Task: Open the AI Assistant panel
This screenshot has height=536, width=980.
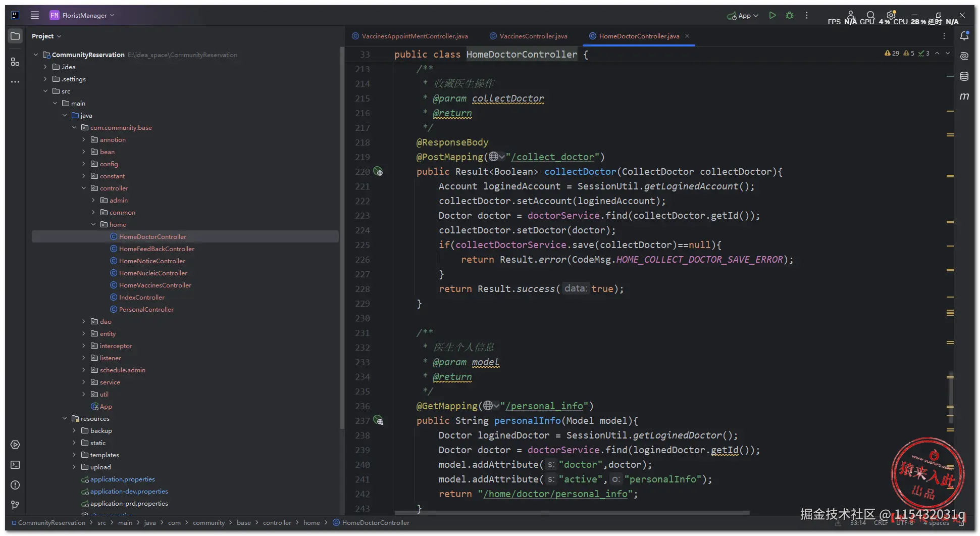Action: point(964,56)
